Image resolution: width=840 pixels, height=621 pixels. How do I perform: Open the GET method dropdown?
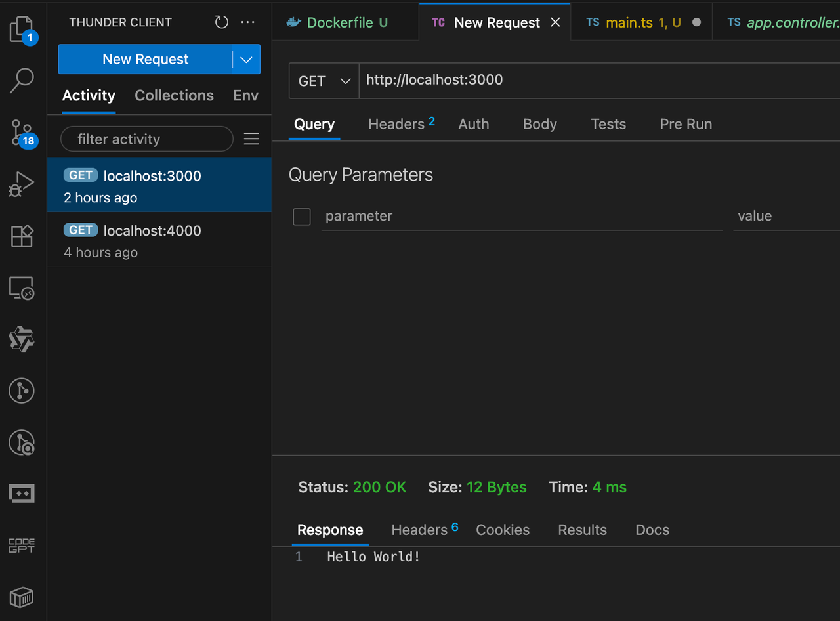pyautogui.click(x=324, y=81)
